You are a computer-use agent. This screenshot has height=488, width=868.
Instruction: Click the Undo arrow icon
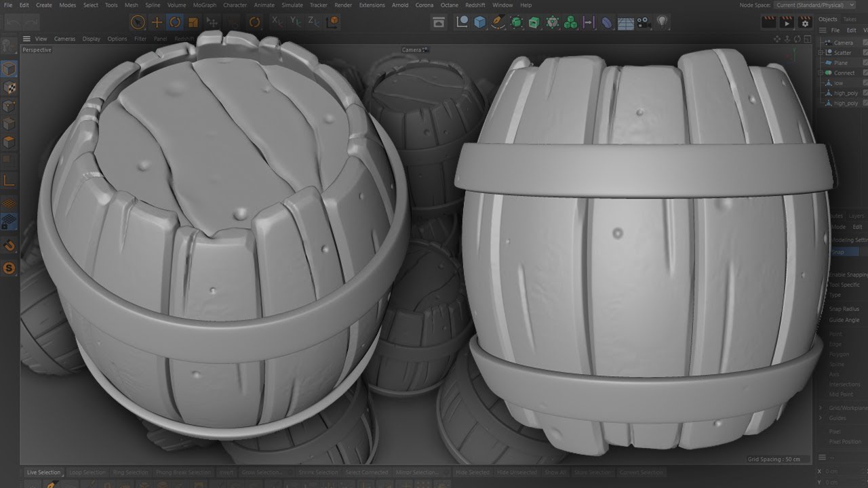(x=13, y=22)
